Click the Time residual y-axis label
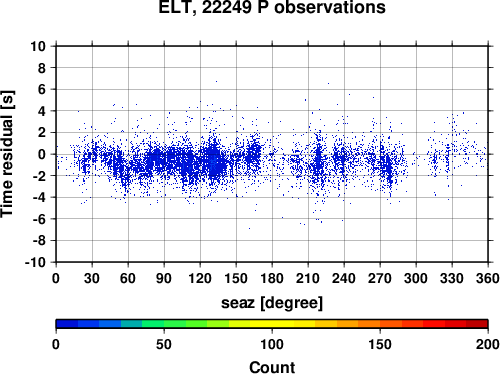 tap(7, 154)
